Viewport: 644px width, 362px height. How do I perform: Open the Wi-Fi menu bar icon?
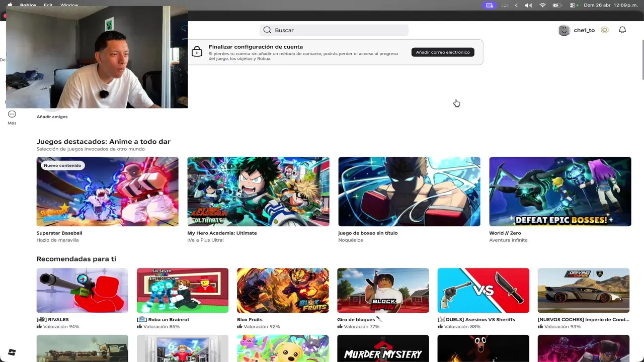tap(542, 5)
